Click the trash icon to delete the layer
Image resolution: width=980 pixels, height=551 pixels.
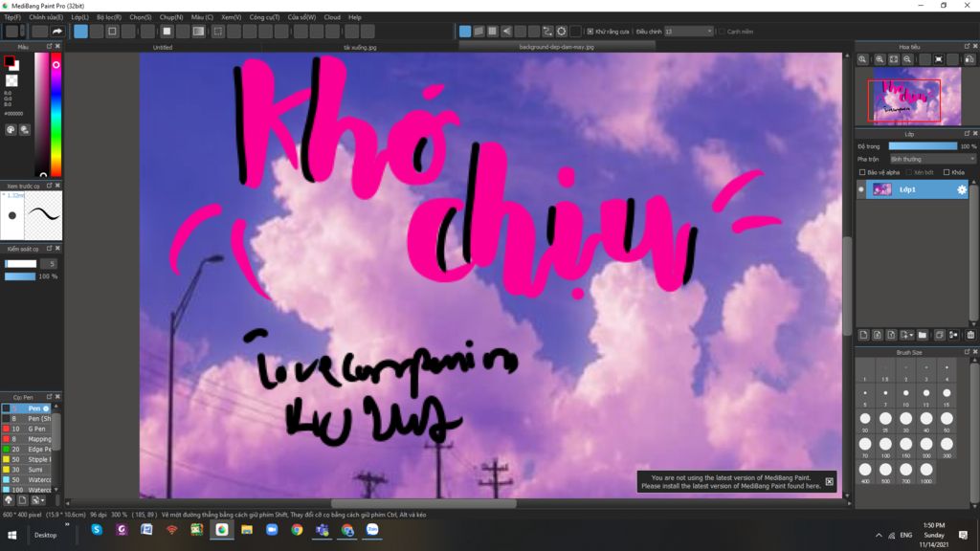(x=970, y=336)
